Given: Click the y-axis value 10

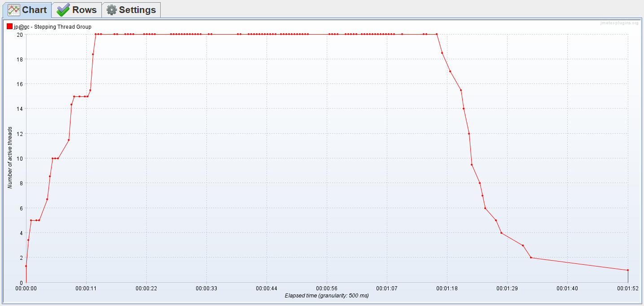Looking at the screenshot, I should 20,158.
